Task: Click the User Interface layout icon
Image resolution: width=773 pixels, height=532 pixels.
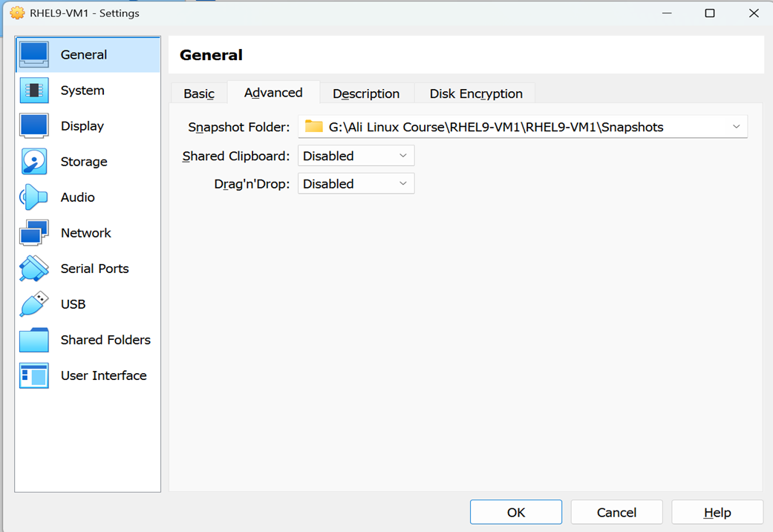Action: (x=34, y=375)
